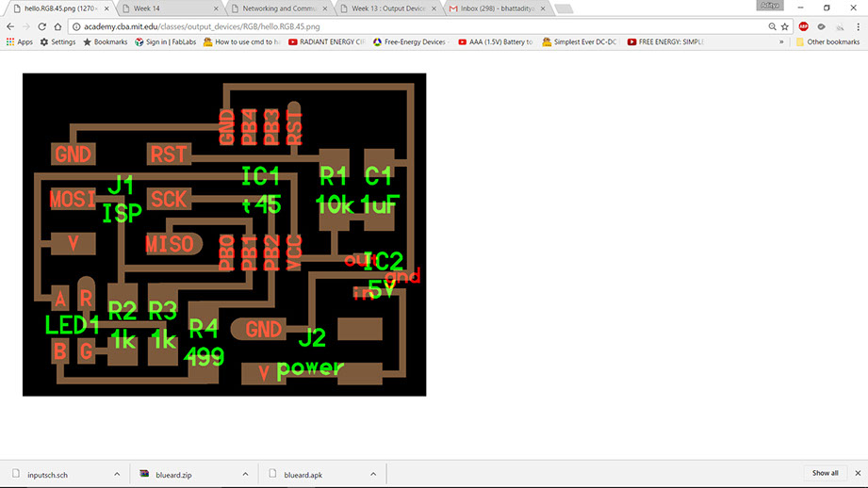Viewport: 868px width, 488px height.
Task: Bookmark this page with the star icon
Action: click(x=784, y=26)
